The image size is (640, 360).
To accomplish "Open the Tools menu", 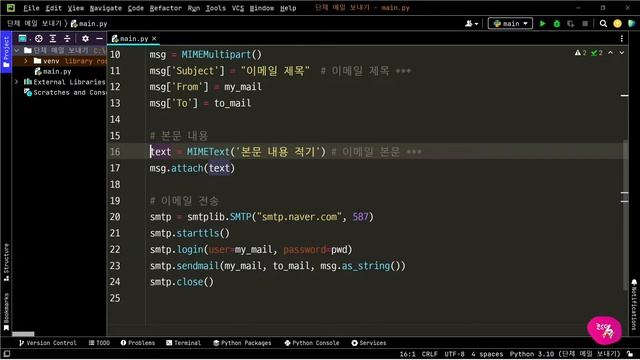I will click(x=216, y=8).
